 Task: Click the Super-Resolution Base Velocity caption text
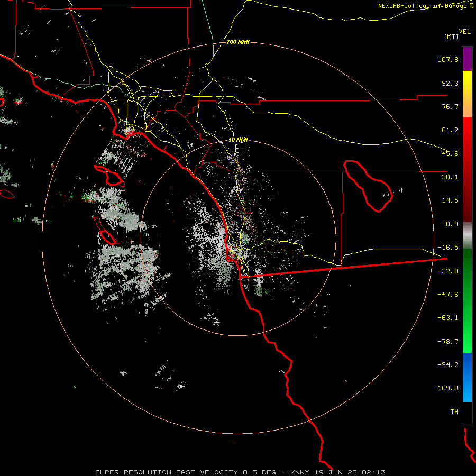(186, 472)
